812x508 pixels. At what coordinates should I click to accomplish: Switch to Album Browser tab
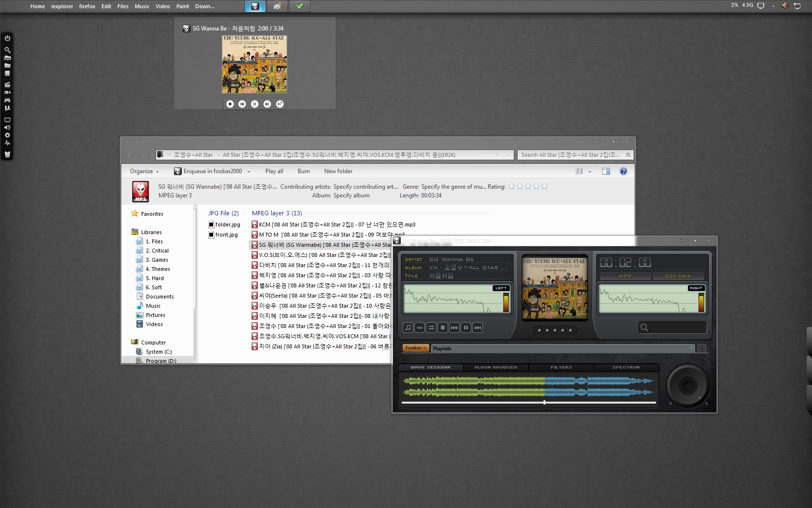pyautogui.click(x=495, y=367)
